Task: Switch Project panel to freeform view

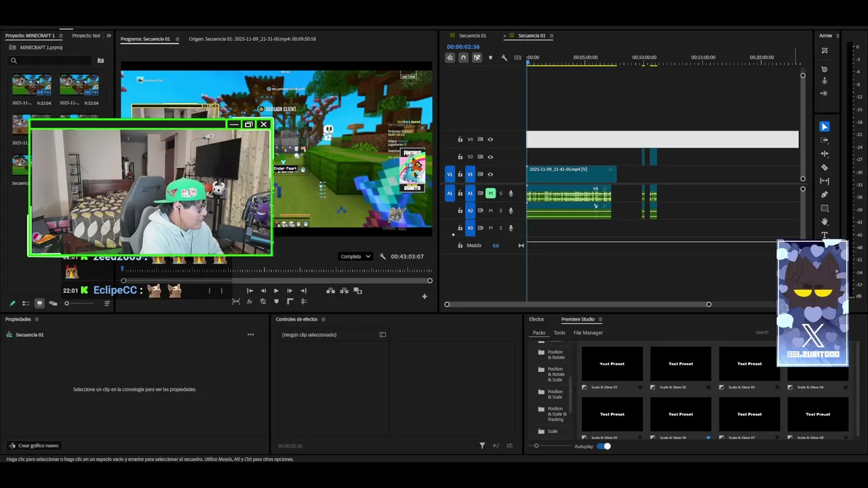Action: coord(53,304)
